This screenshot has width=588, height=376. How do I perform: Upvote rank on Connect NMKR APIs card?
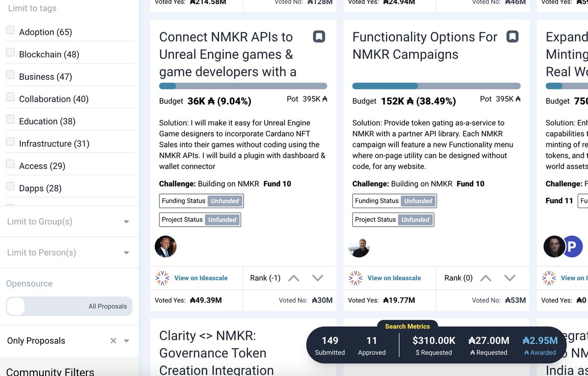294,278
